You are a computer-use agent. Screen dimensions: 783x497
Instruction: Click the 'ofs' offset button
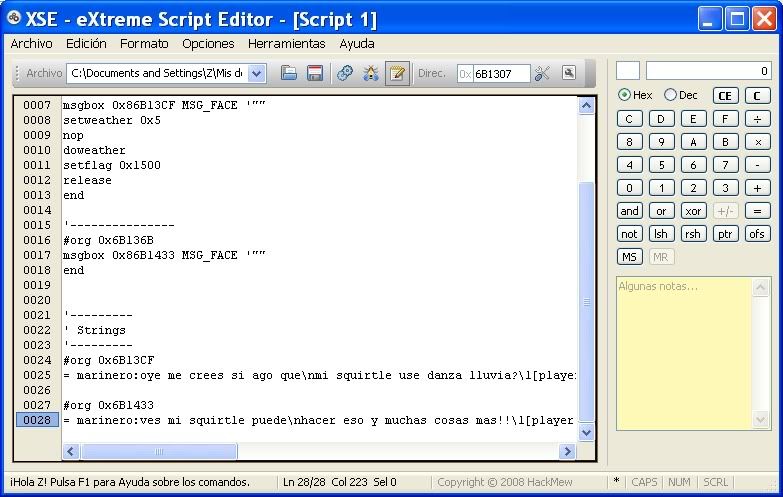(x=757, y=234)
